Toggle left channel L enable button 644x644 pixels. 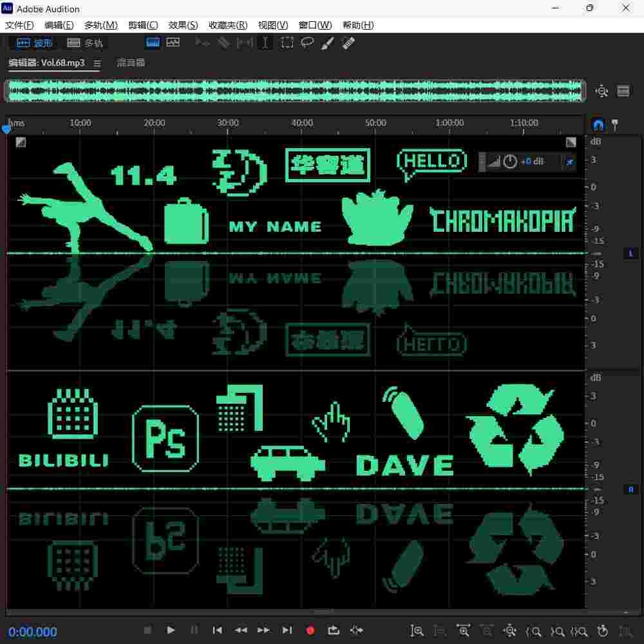[630, 254]
